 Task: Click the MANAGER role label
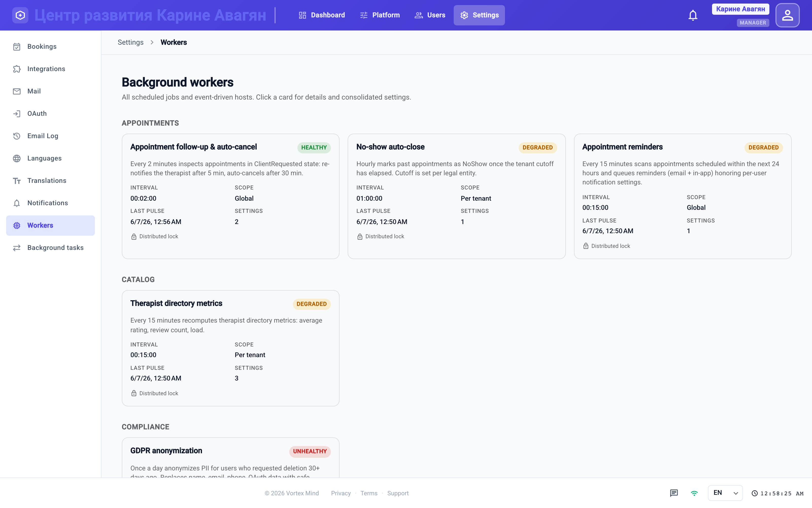click(753, 23)
